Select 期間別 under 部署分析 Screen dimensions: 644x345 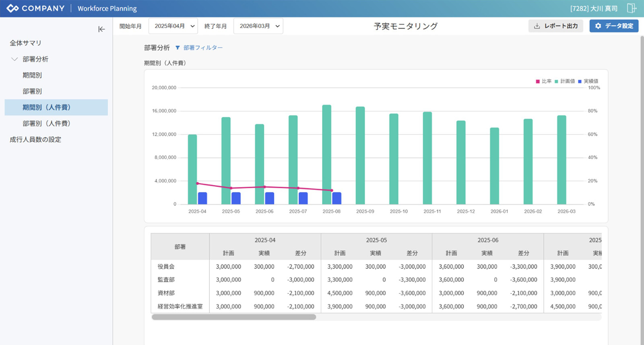click(x=32, y=75)
